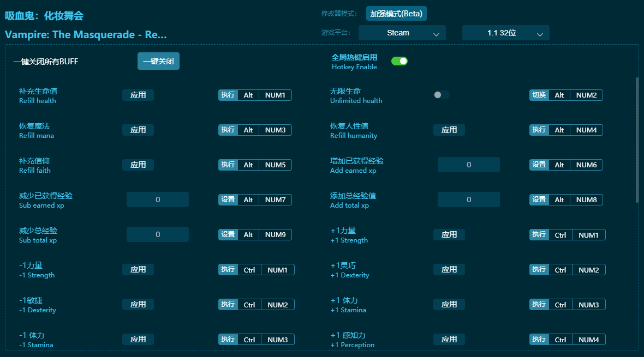Click the Ctrl modifier of -1 Dexterity hotkey

click(x=249, y=305)
